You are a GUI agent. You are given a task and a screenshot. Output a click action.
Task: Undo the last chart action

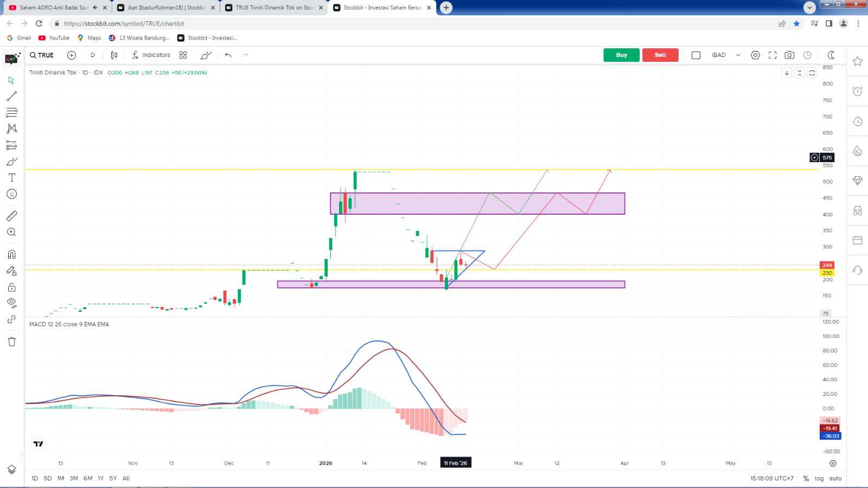(228, 55)
